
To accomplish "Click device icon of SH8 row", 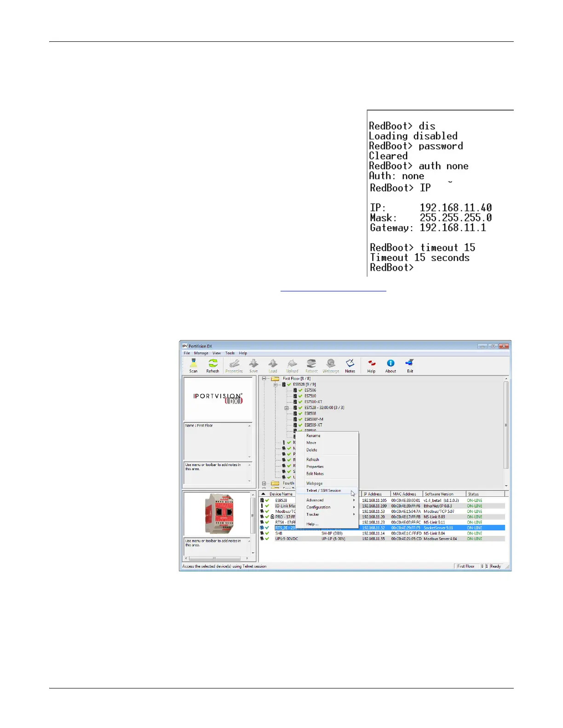I will point(262,533).
